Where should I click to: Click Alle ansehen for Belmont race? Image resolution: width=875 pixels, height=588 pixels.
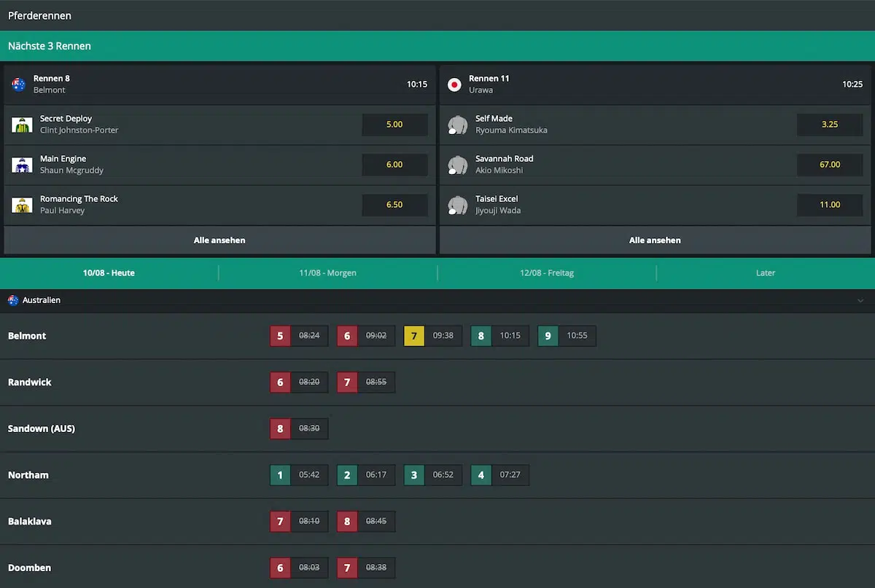pos(219,240)
